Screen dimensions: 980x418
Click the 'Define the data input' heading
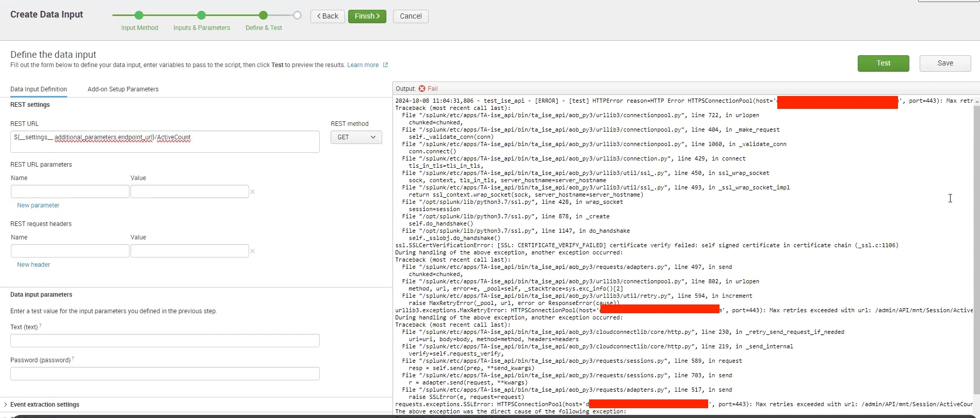pyautogui.click(x=53, y=55)
